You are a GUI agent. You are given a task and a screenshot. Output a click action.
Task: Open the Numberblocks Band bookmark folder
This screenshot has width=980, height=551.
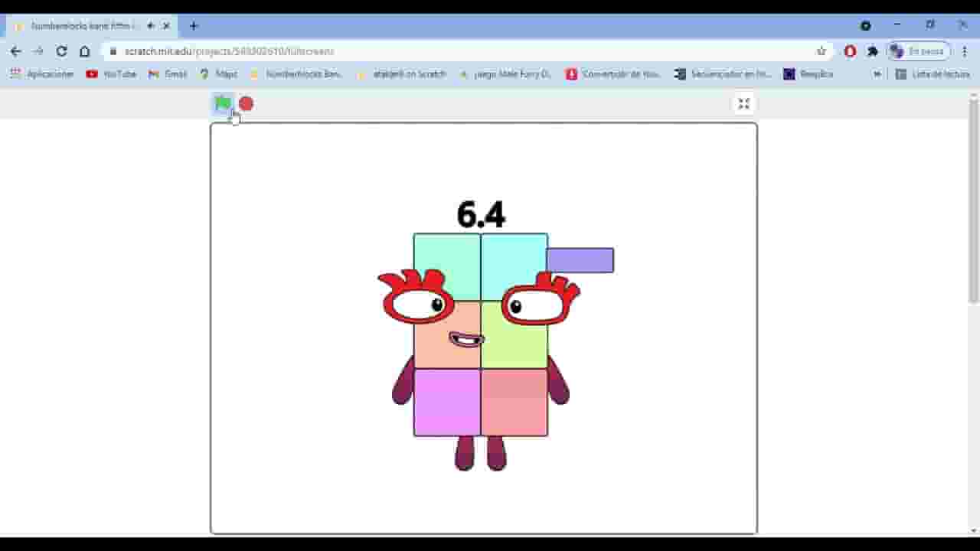[296, 74]
